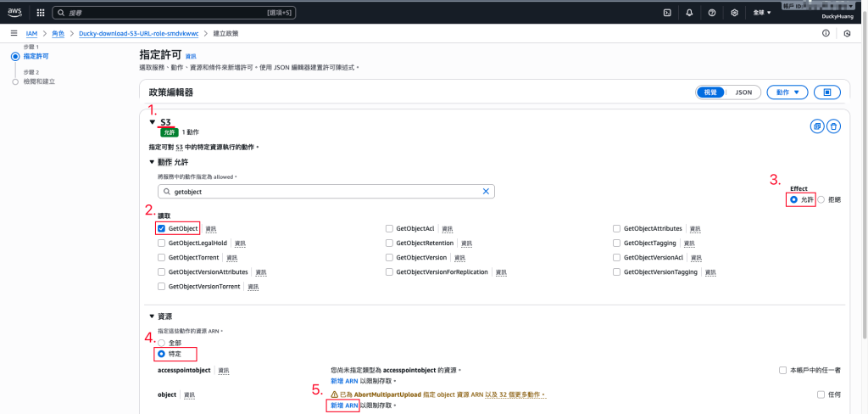Open the settings gear in header
This screenshot has width=868, height=414.
coord(735,12)
